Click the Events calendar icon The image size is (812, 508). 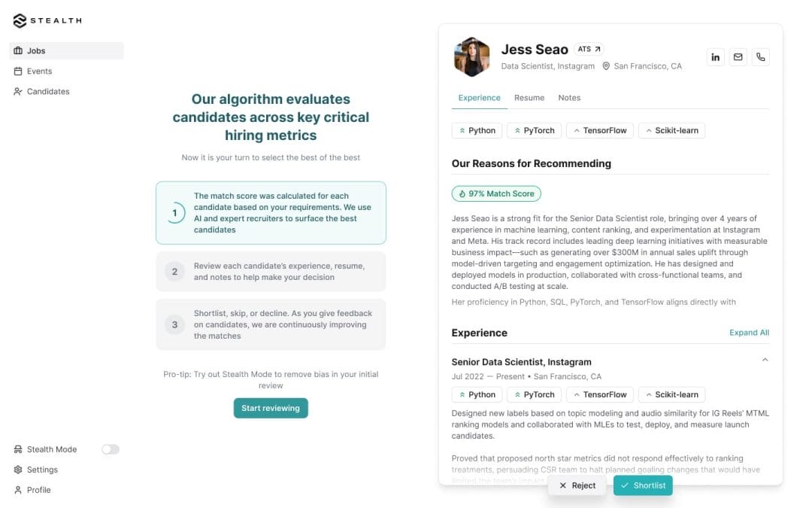click(x=17, y=71)
